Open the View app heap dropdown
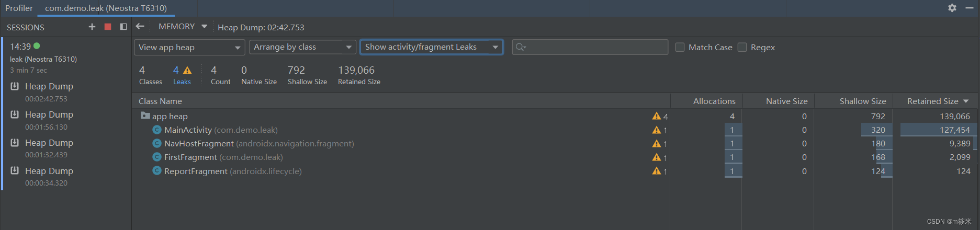The width and height of the screenshot is (980, 230). pyautogui.click(x=189, y=47)
